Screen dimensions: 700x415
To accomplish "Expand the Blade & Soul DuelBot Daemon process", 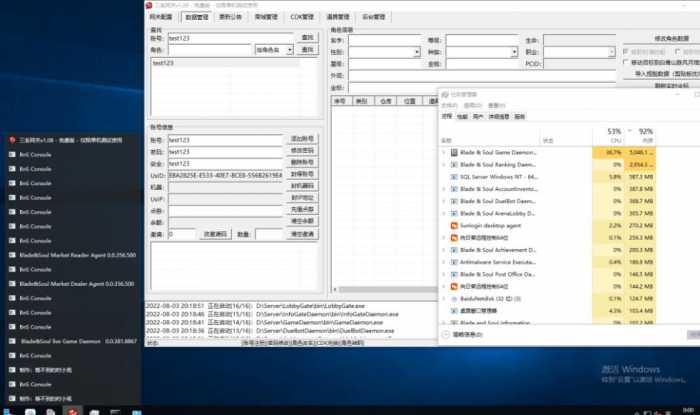I will pos(444,201).
